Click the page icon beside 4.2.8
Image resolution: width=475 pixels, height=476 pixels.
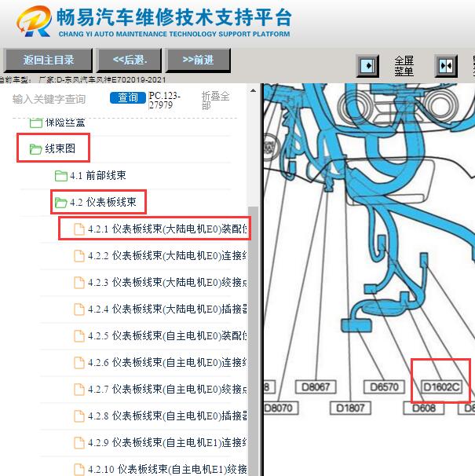coord(79,416)
